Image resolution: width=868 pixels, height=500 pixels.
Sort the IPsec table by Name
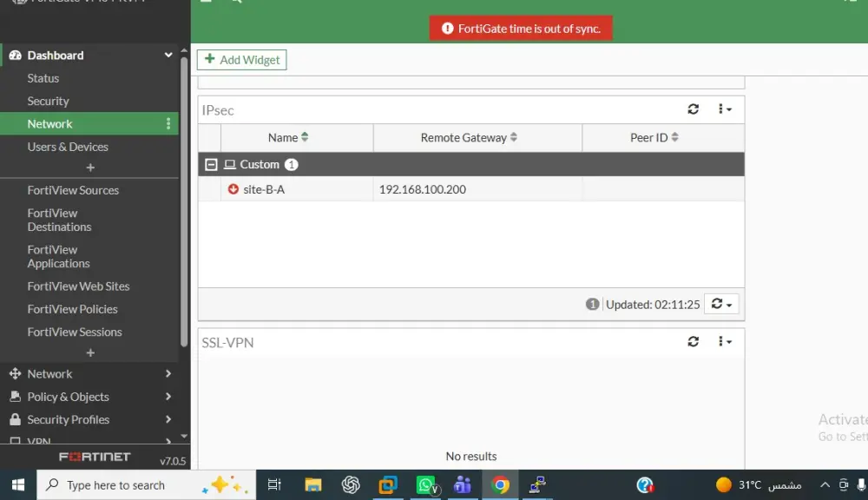click(x=305, y=137)
